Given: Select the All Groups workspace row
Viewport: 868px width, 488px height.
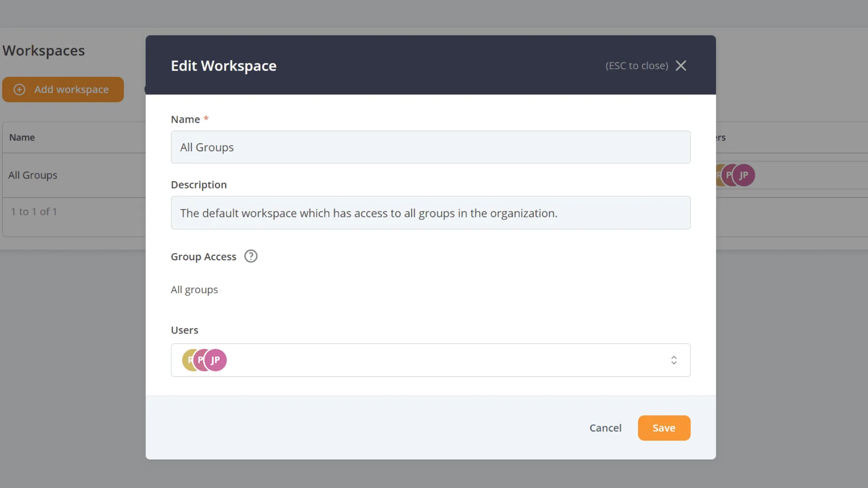Looking at the screenshot, I should (33, 175).
